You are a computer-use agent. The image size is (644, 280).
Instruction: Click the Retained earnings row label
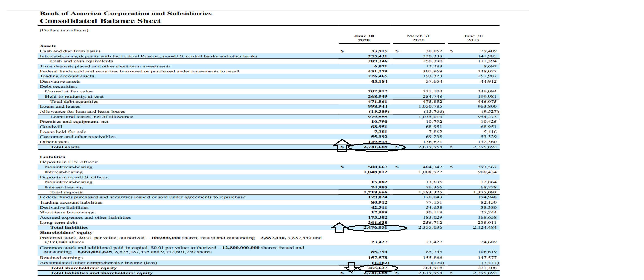tap(61, 258)
